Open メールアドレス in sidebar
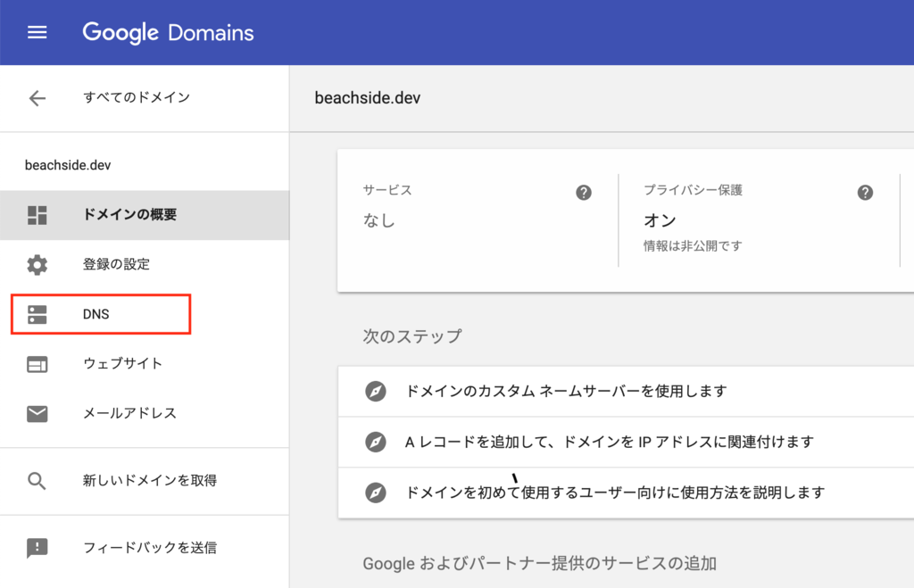Image resolution: width=914 pixels, height=588 pixels. coord(145,414)
